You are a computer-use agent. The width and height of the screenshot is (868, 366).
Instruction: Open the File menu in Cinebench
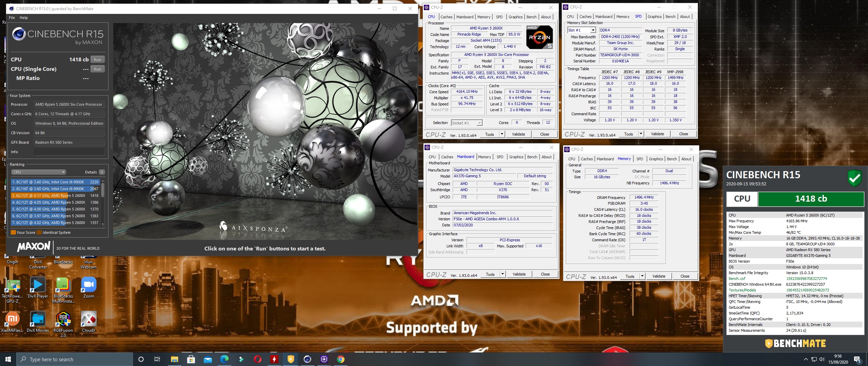click(x=12, y=18)
